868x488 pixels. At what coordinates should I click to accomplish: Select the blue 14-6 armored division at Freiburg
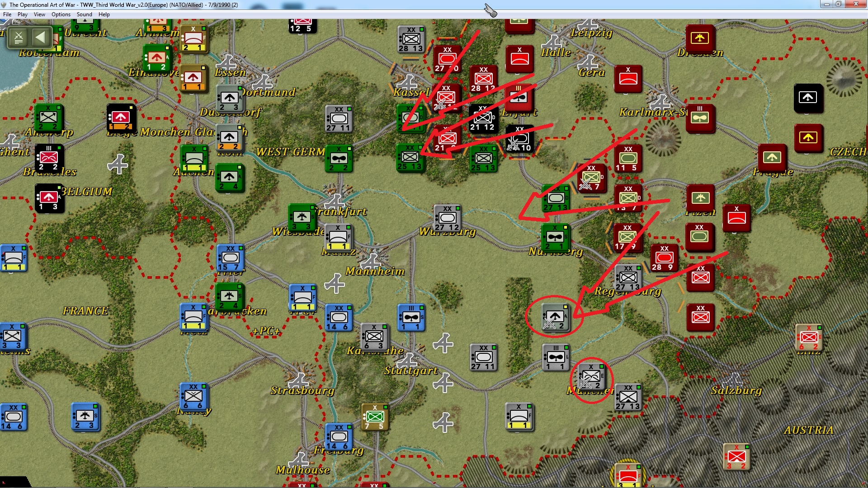(339, 437)
